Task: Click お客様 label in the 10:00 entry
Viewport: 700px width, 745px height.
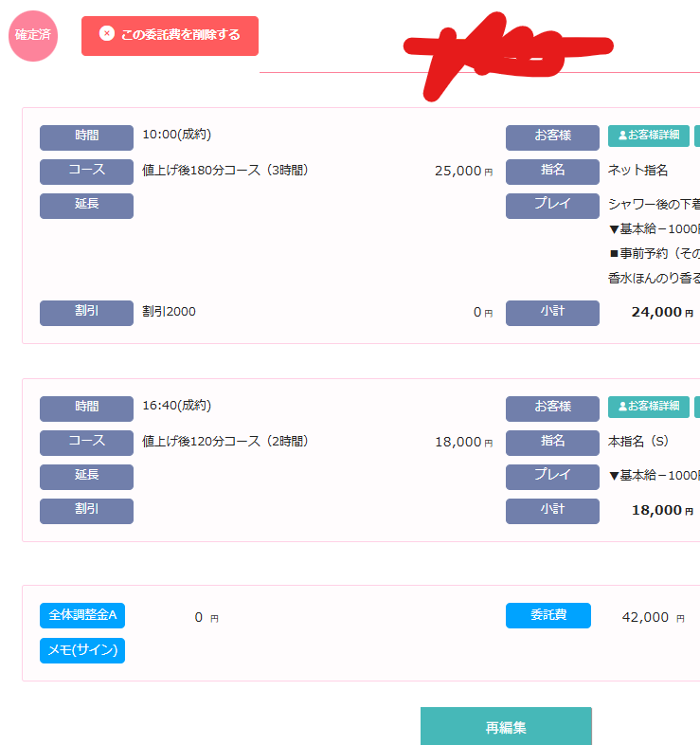Action: click(x=552, y=137)
